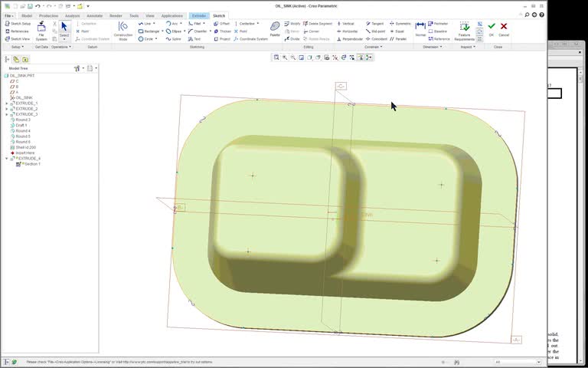This screenshot has height=368, width=588.
Task: Apply the Tangent constraint
Action: tap(374, 24)
